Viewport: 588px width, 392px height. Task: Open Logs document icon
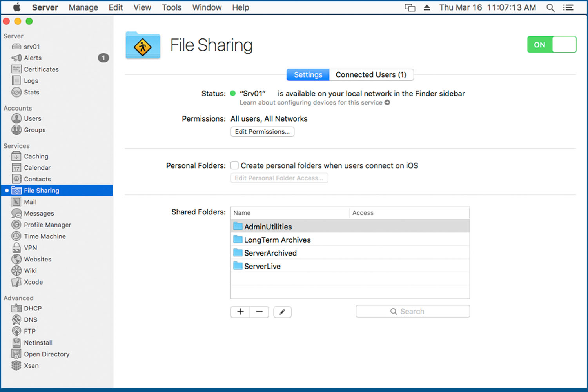click(16, 81)
